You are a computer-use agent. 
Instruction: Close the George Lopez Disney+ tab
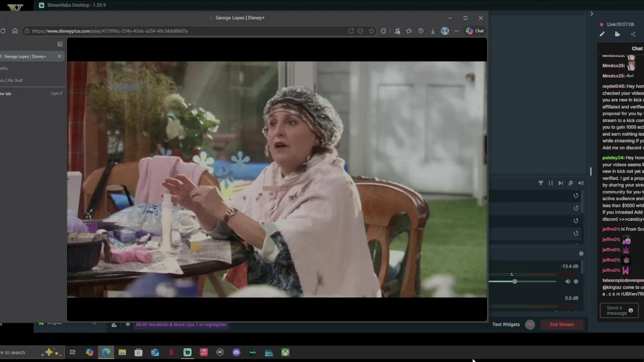(x=59, y=56)
